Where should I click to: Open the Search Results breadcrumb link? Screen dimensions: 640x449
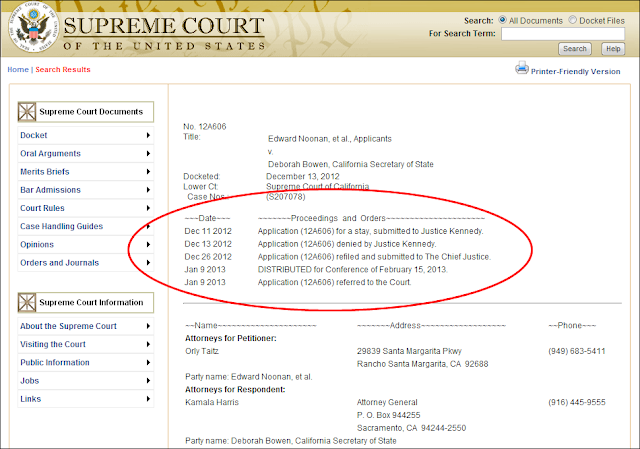tap(63, 69)
